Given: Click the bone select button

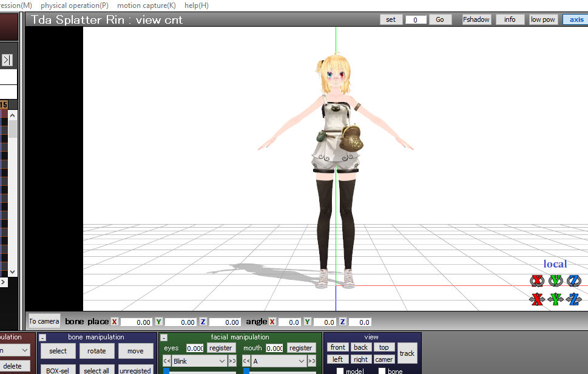Looking at the screenshot, I should 58,351.
